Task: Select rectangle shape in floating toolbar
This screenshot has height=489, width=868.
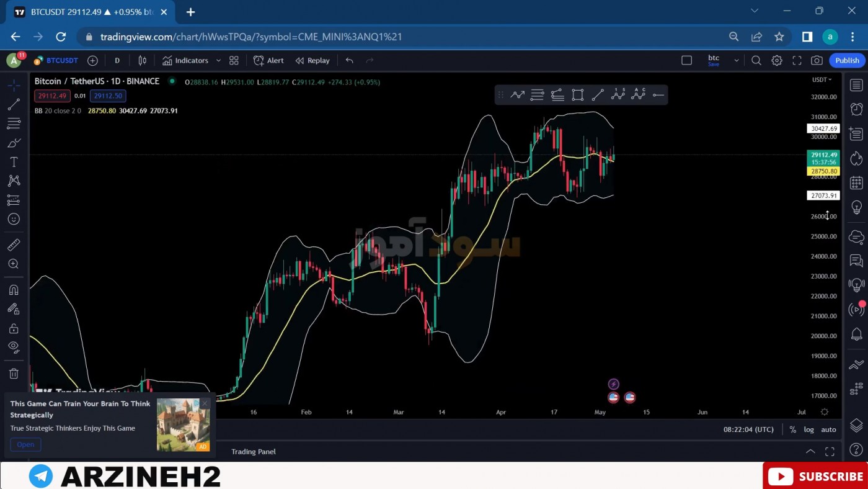Action: click(x=577, y=95)
